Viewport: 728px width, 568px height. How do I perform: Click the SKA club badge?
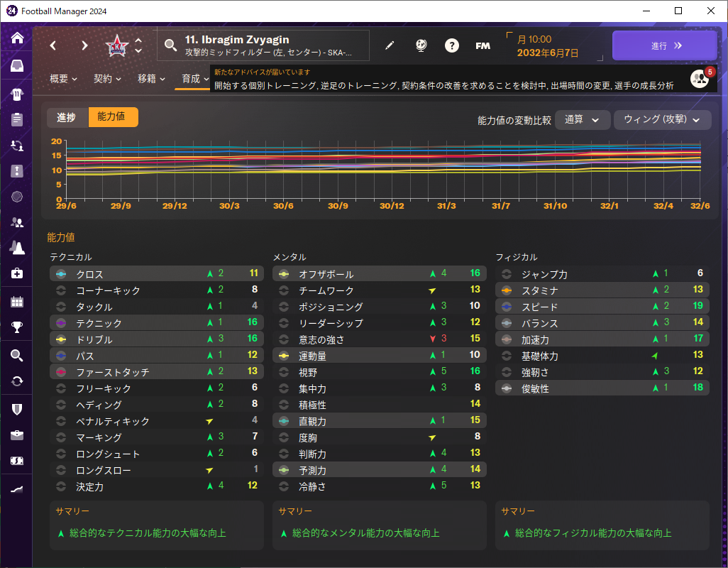coord(117,46)
